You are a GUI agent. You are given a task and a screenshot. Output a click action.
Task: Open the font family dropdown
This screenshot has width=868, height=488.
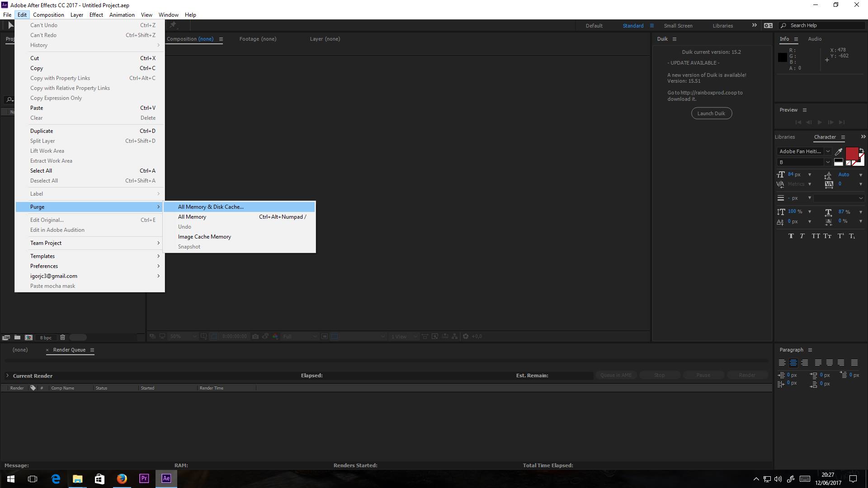pyautogui.click(x=828, y=151)
